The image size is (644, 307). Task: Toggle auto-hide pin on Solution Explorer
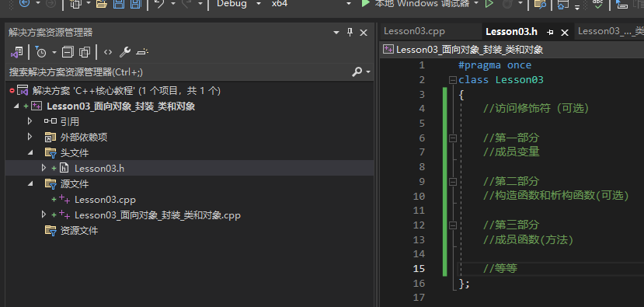(x=350, y=33)
